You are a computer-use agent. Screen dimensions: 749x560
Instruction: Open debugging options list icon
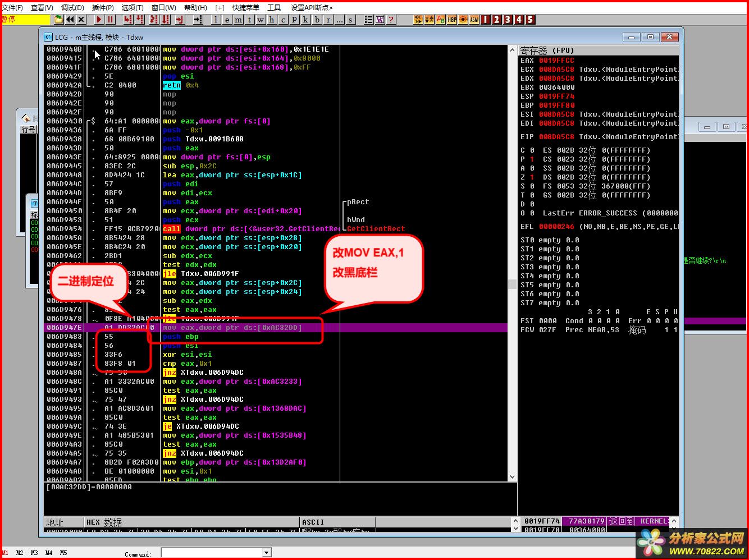coord(369,20)
